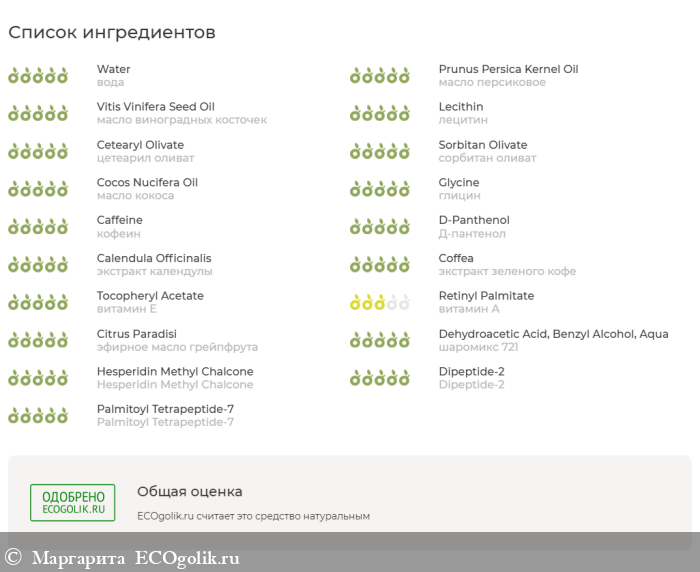Click the rating icons next to Lecithin

pyautogui.click(x=380, y=113)
